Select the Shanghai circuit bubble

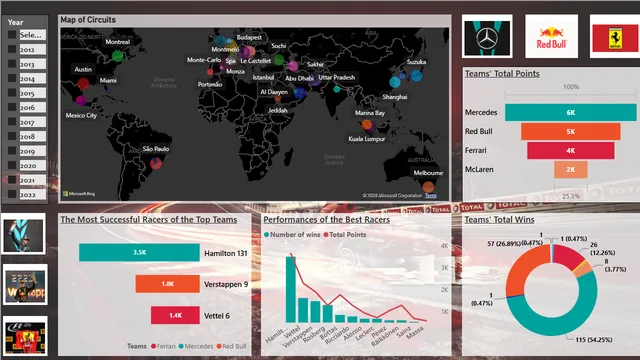pos(395,82)
